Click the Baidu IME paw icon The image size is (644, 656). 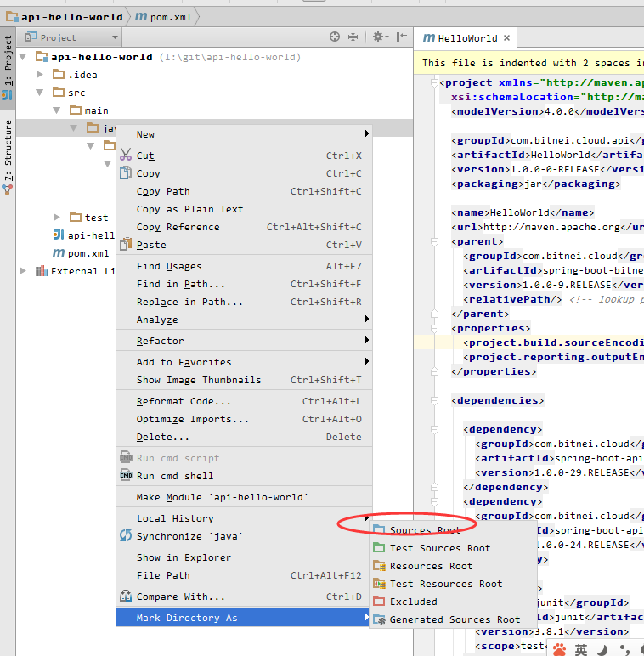(x=559, y=649)
